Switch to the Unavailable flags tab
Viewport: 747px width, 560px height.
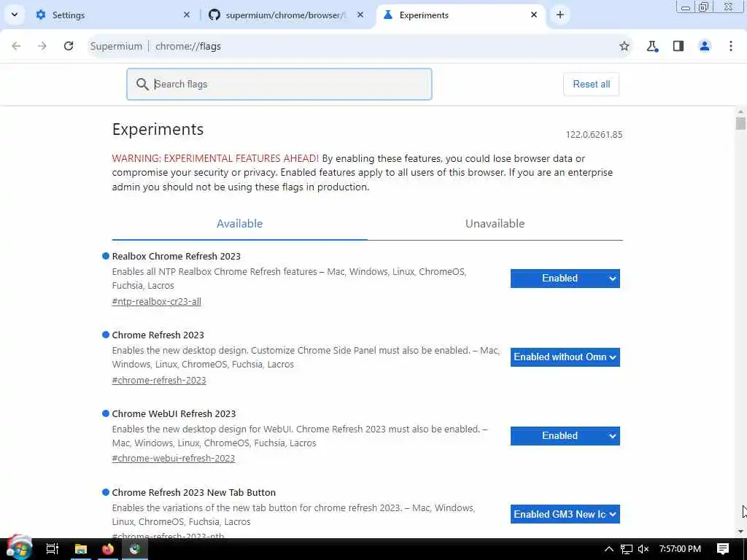(495, 223)
